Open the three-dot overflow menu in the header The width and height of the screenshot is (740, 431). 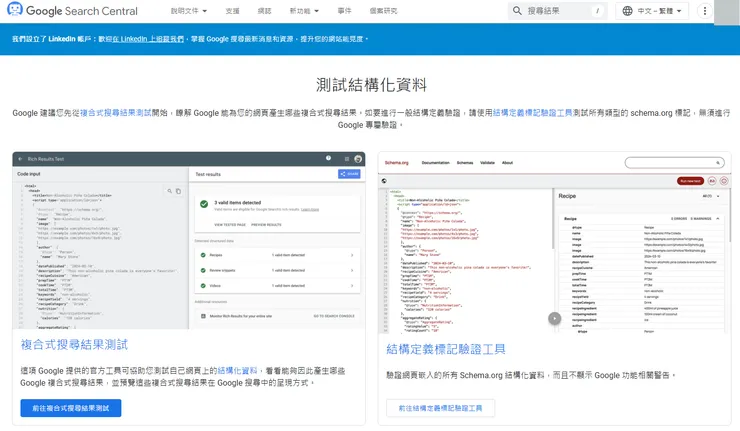[x=705, y=11]
